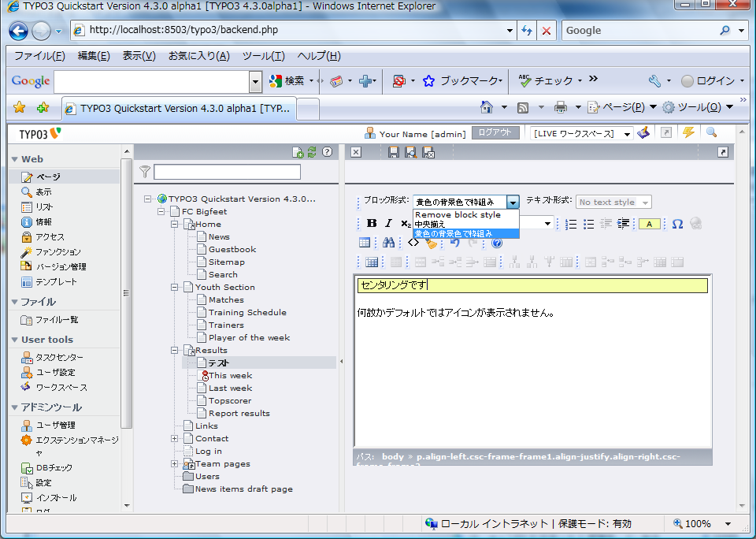Open the テンプレート module

pos(56,282)
